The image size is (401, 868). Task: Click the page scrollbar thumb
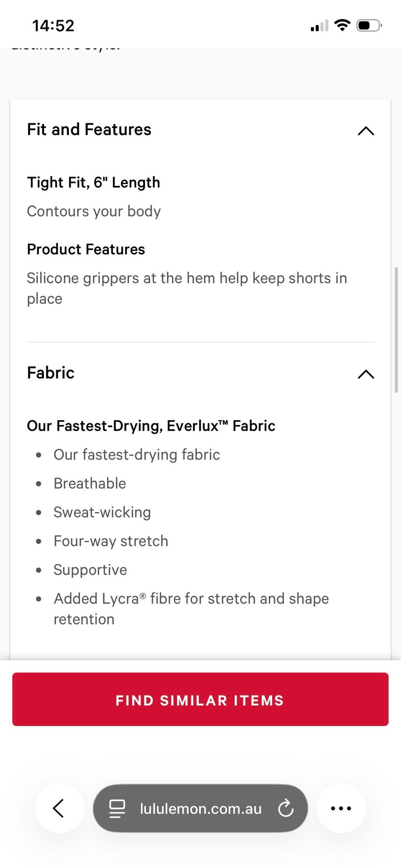click(396, 330)
